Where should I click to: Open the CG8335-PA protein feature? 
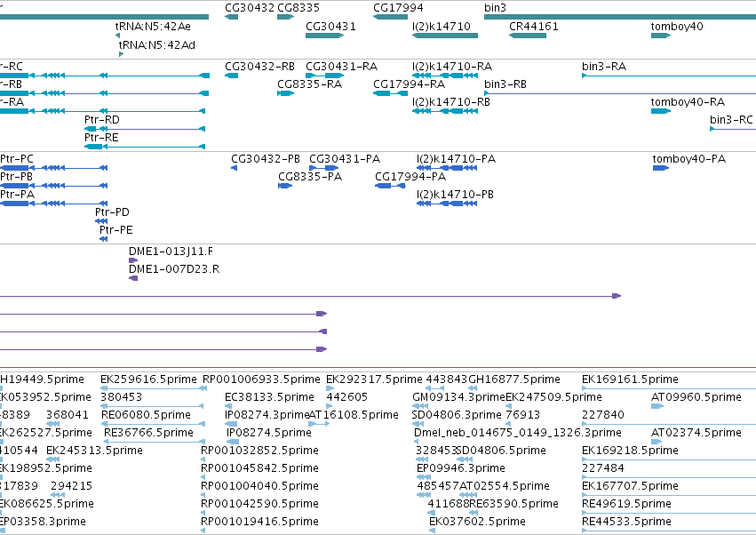[x=285, y=186]
